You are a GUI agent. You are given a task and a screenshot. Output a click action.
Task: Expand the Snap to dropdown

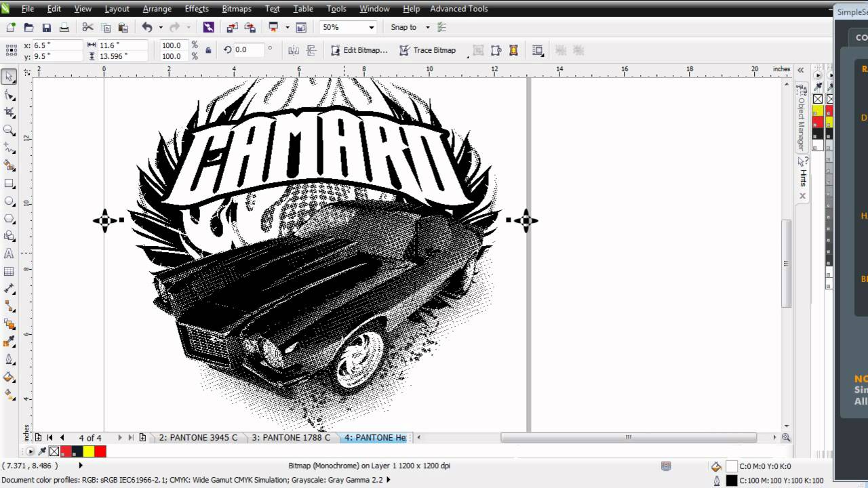click(428, 27)
